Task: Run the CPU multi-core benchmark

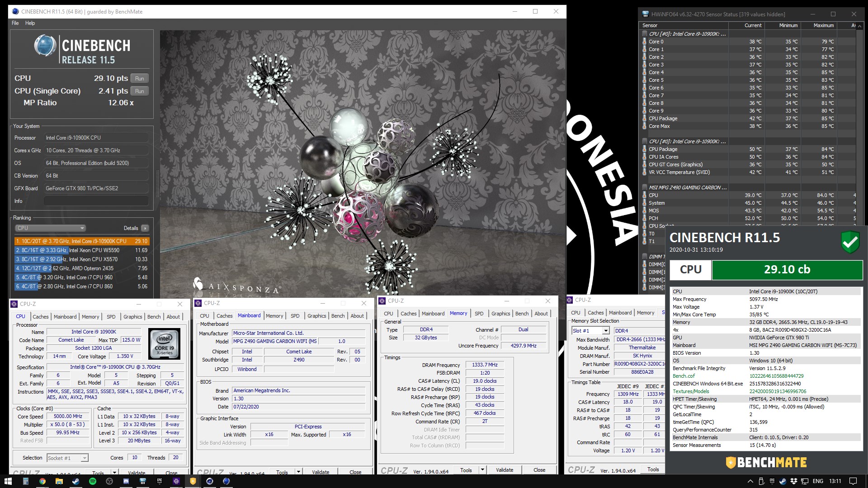Action: click(x=140, y=79)
